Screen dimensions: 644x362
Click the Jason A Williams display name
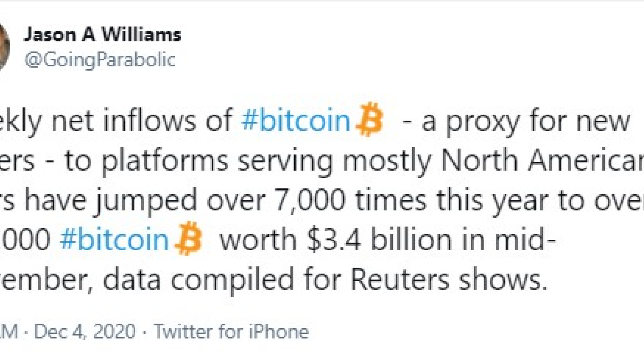point(102,35)
